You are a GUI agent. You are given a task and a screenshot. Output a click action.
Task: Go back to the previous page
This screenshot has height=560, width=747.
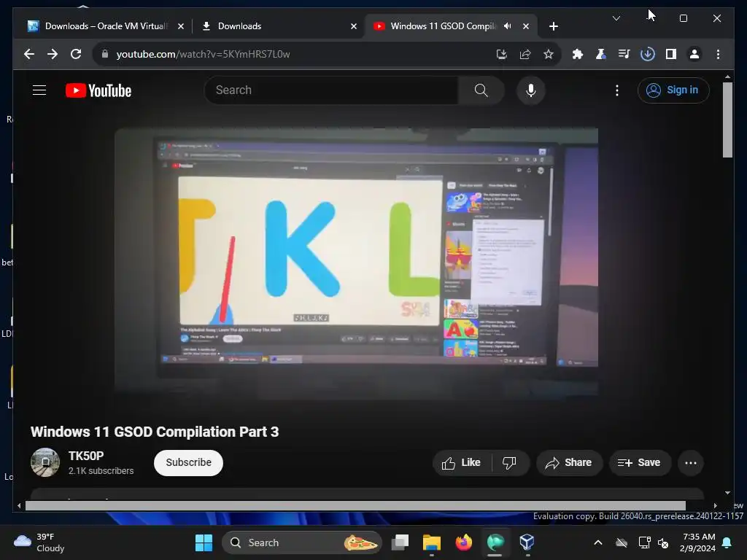pyautogui.click(x=29, y=54)
